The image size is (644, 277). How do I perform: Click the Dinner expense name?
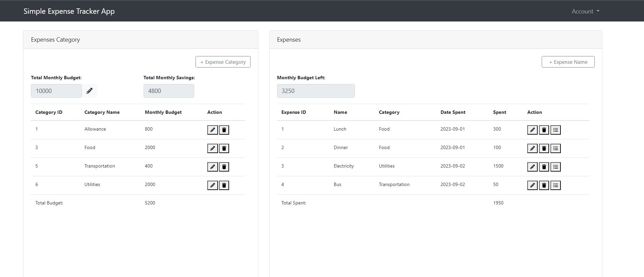[x=341, y=147]
